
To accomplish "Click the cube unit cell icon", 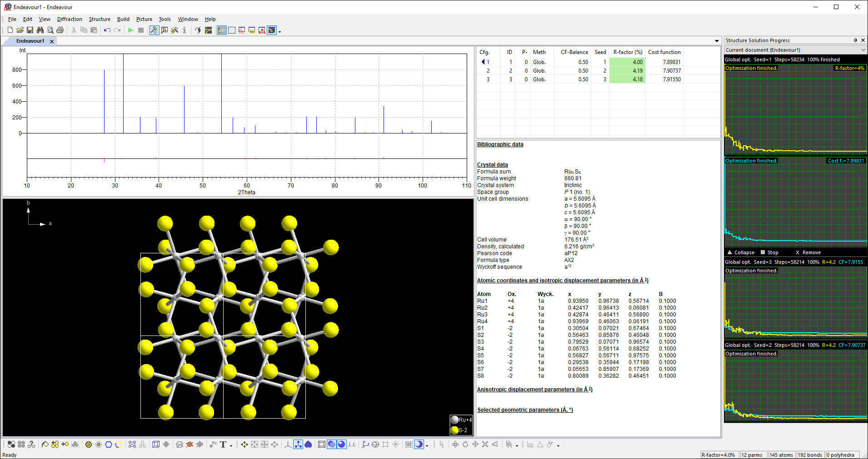I will coord(156,444).
